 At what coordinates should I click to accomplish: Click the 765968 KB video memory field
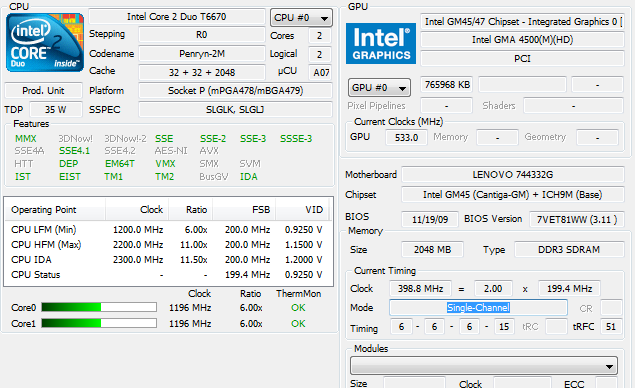tap(447, 85)
